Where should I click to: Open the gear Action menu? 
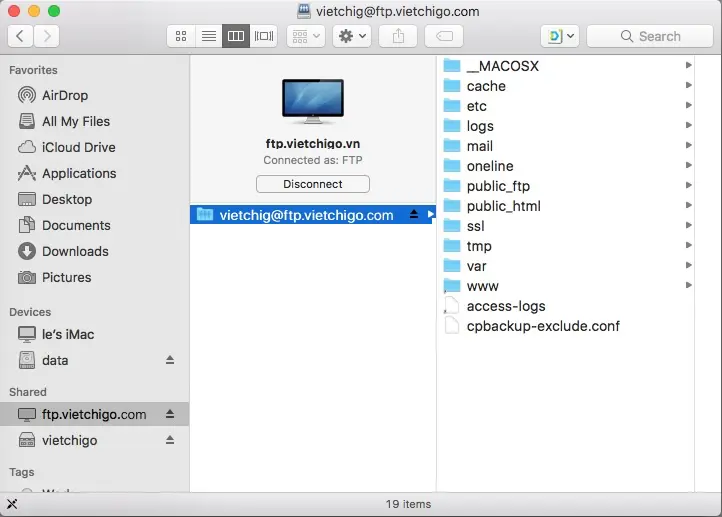tap(352, 36)
